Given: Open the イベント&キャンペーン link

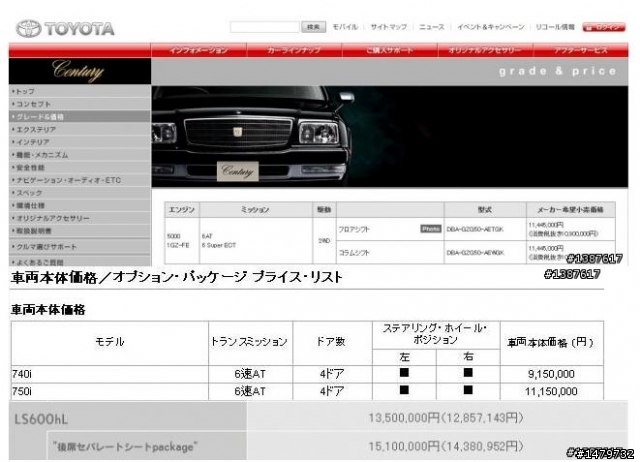Looking at the screenshot, I should click(491, 27).
